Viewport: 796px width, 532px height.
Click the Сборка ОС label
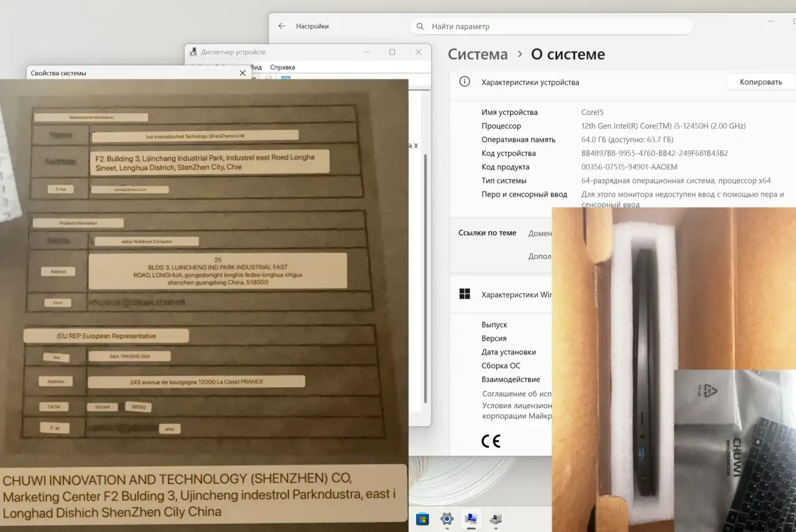click(x=501, y=366)
